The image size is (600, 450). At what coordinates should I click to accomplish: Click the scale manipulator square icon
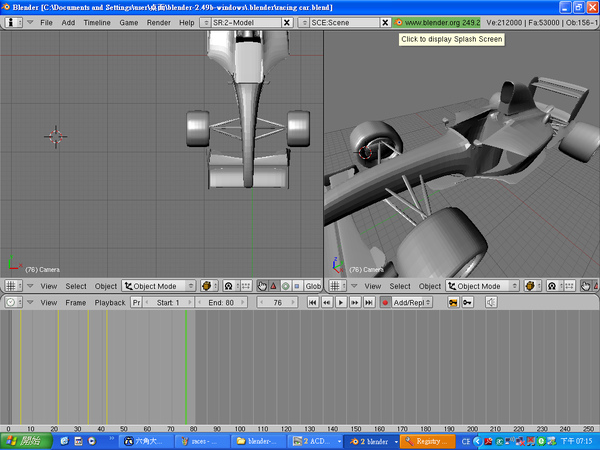point(297,286)
